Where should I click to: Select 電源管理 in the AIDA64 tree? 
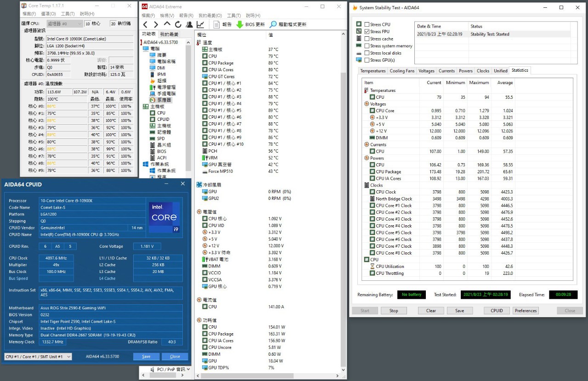coord(162,87)
